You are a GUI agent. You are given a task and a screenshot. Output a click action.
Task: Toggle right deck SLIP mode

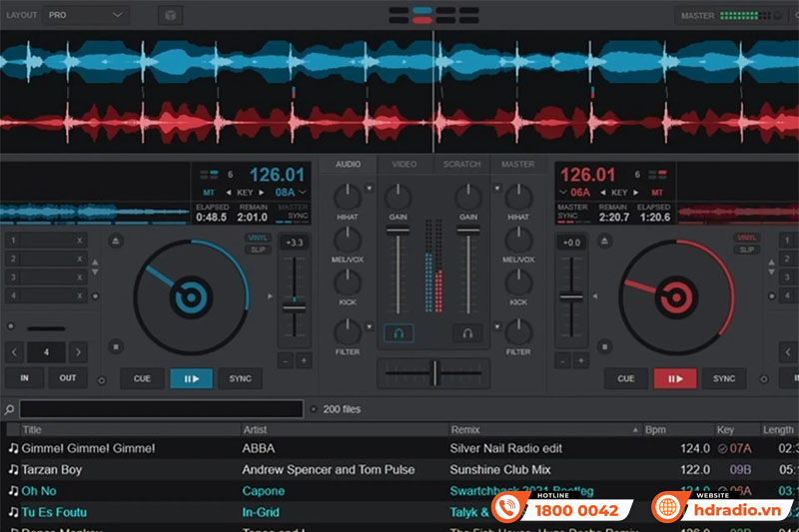click(x=746, y=250)
